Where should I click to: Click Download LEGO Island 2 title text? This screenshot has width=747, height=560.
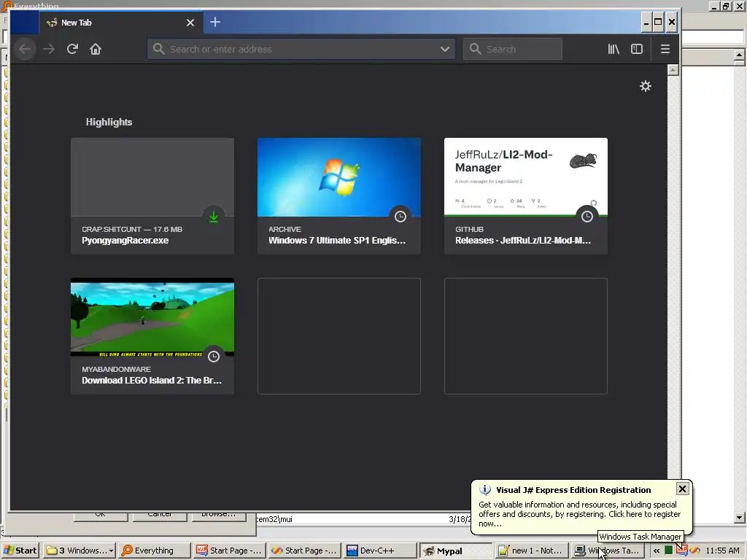tap(152, 381)
